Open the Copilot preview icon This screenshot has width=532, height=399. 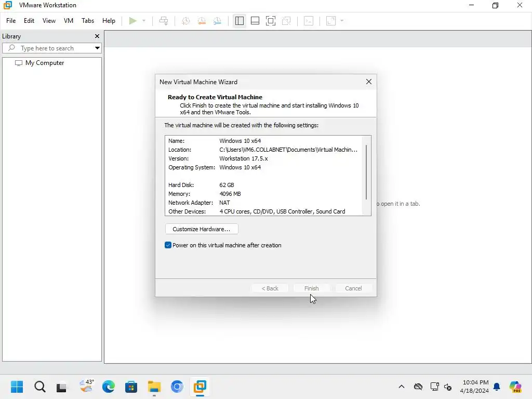515,387
